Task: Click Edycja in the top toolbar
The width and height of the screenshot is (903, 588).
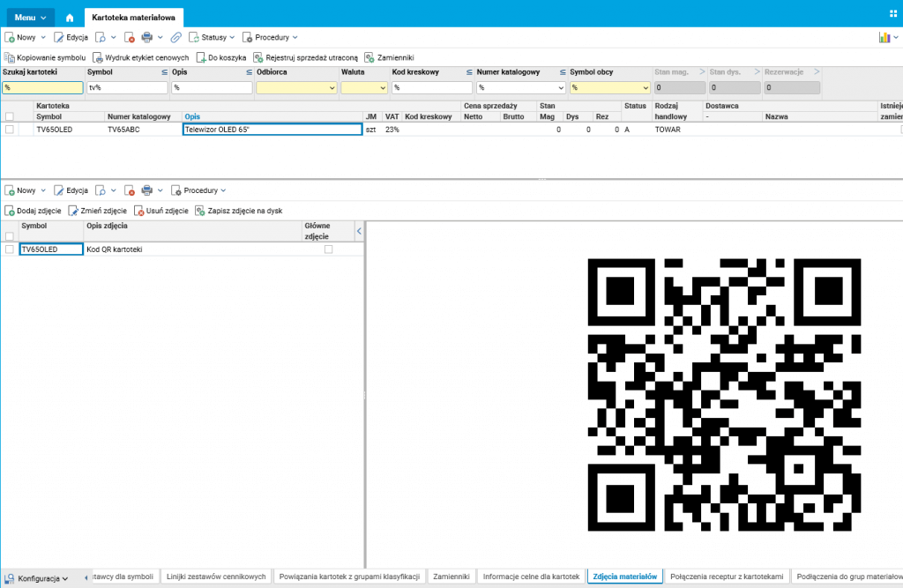Action: [71, 37]
